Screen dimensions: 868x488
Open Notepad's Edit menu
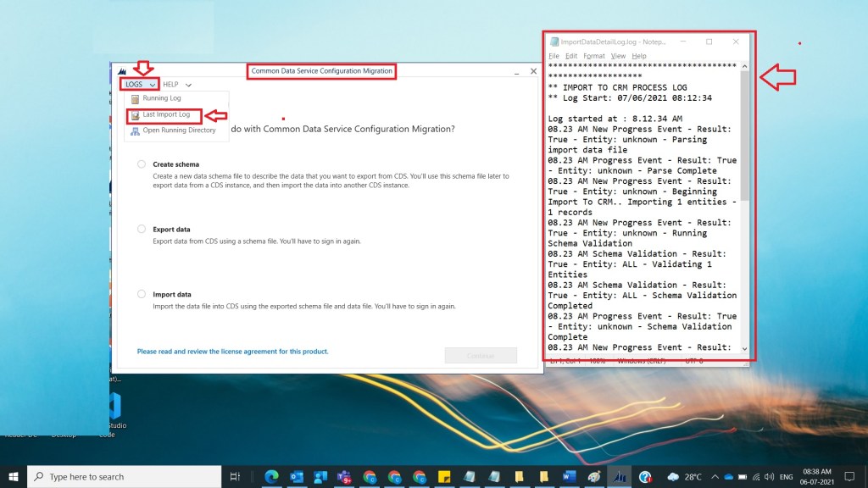pyautogui.click(x=572, y=56)
